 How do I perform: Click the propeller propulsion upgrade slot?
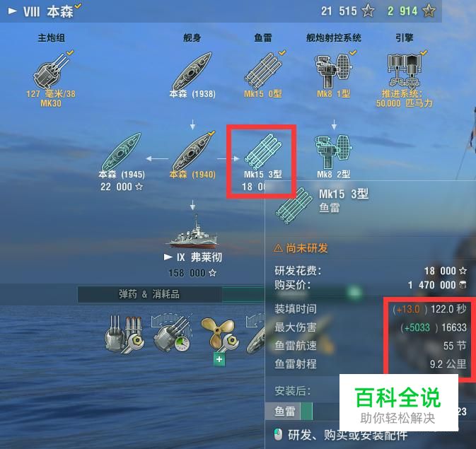(x=219, y=334)
